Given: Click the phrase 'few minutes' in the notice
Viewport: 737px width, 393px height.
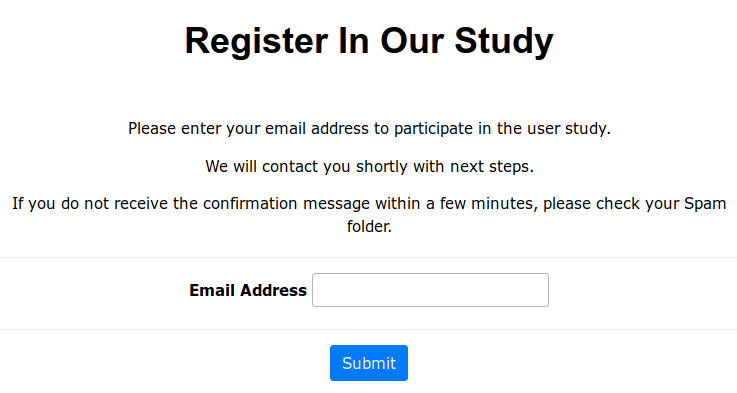Looking at the screenshot, I should 488,204.
